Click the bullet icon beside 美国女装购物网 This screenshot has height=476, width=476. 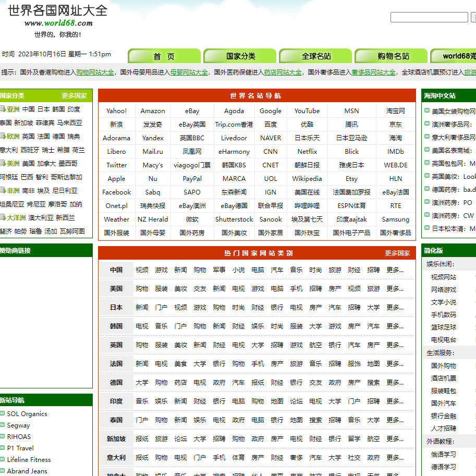coord(427,111)
